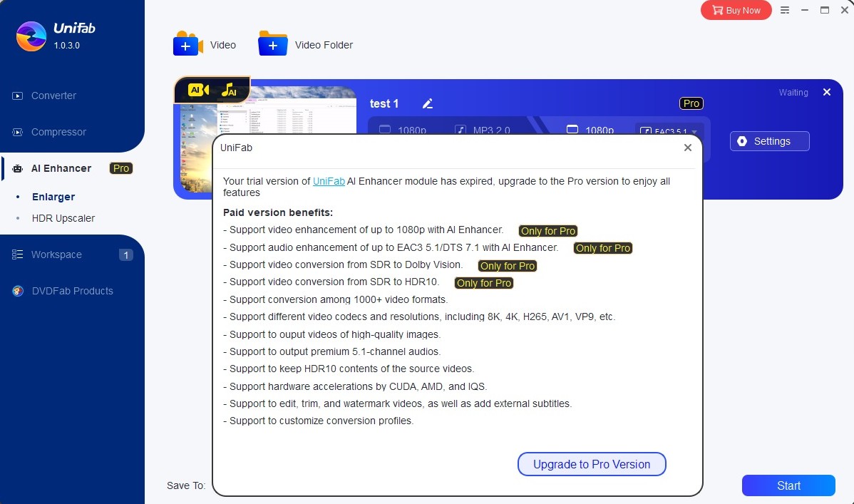Viewport: 854px width, 504px height.
Task: Click the Compressor icon in sidebar
Action: tap(17, 133)
